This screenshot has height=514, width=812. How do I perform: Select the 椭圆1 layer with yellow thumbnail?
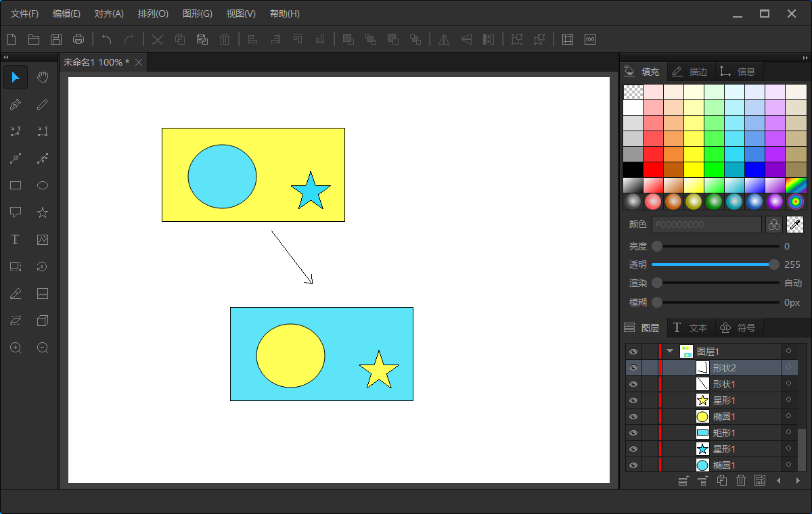click(x=723, y=417)
